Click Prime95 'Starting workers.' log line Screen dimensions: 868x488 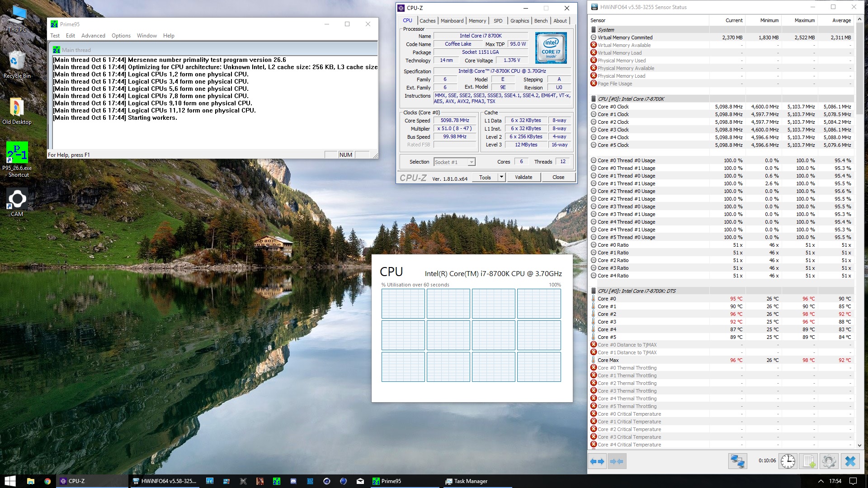115,117
